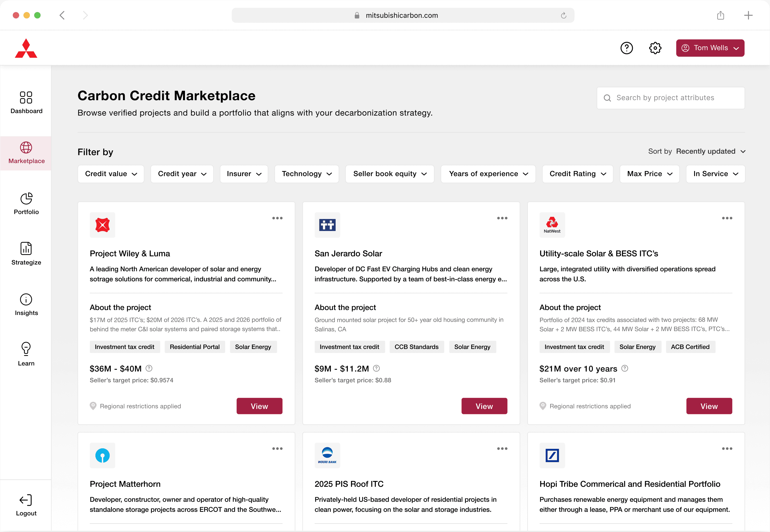This screenshot has width=770, height=532.
Task: Expand the Credit Rating filter
Action: (577, 174)
